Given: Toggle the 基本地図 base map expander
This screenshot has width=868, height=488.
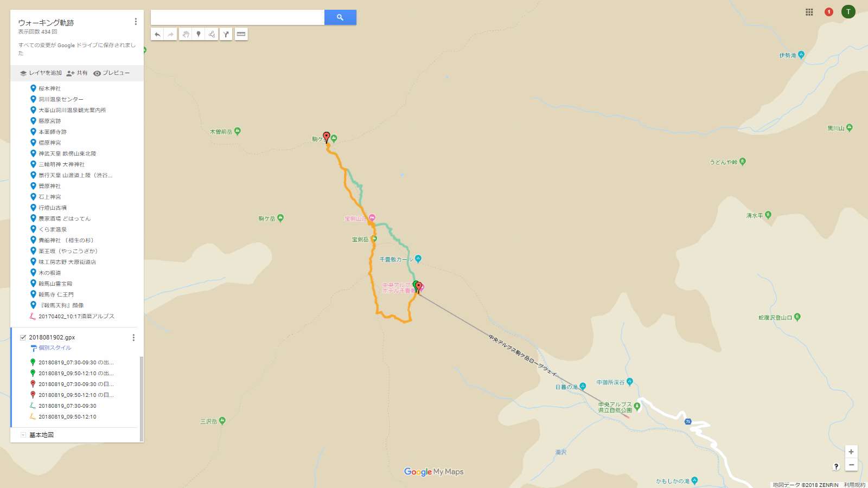Looking at the screenshot, I should [23, 435].
